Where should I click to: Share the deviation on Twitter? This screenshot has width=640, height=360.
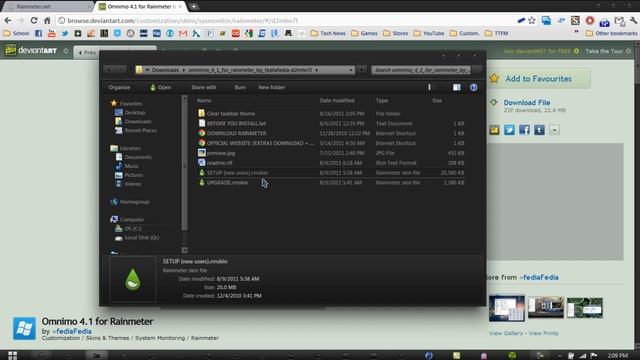pyautogui.click(x=509, y=130)
